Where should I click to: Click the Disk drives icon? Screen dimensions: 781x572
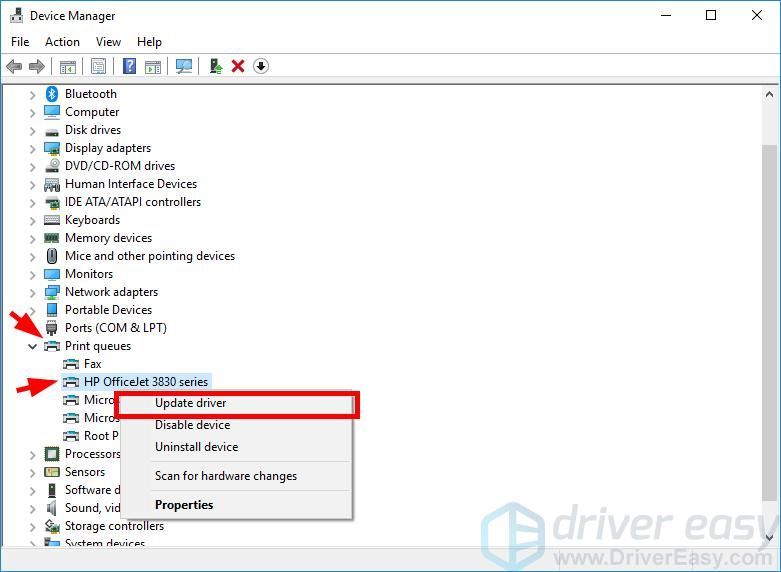(x=52, y=132)
